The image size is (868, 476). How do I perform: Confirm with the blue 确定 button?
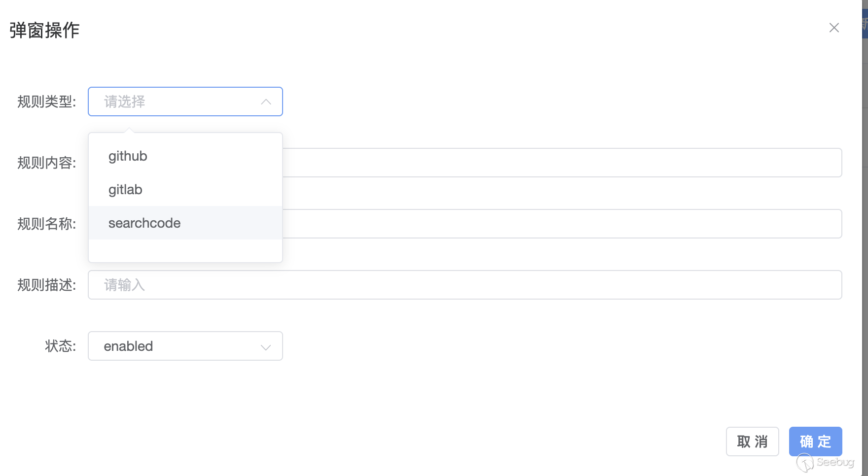[x=815, y=442]
